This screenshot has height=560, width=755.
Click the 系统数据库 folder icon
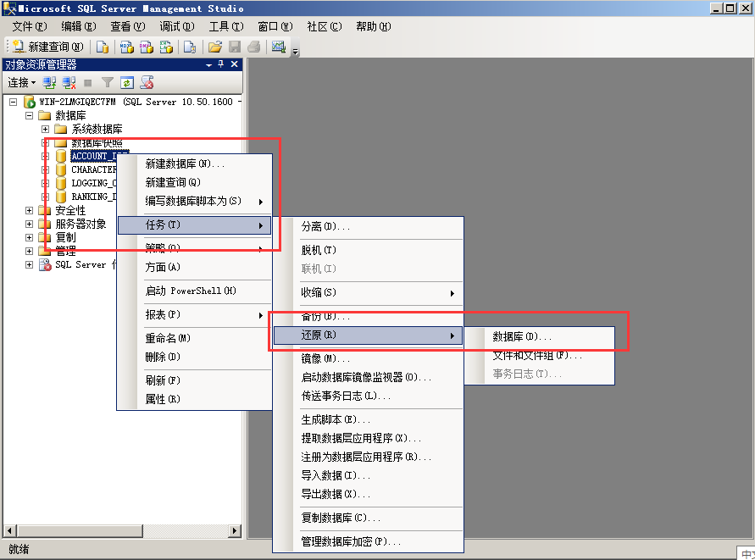pos(61,129)
